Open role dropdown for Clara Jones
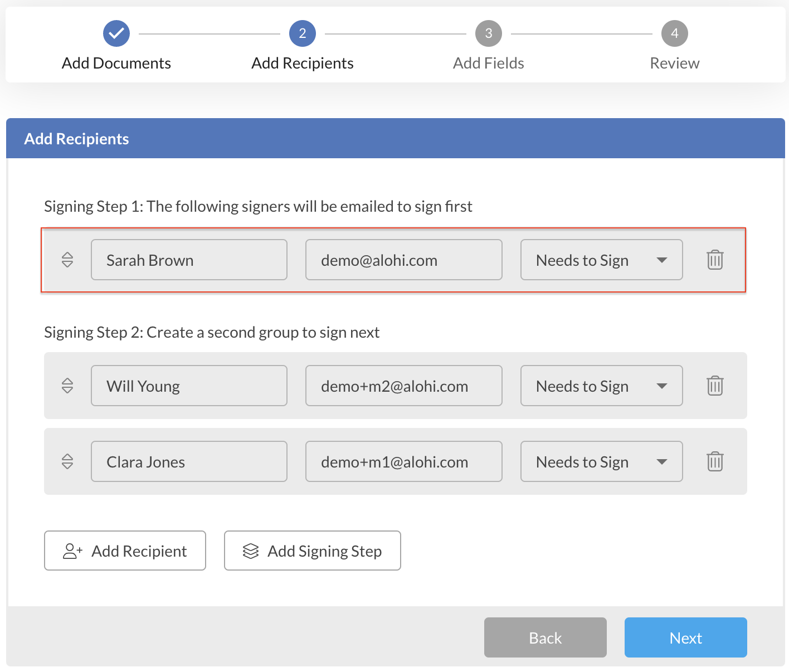The width and height of the screenshot is (789, 672). (601, 462)
